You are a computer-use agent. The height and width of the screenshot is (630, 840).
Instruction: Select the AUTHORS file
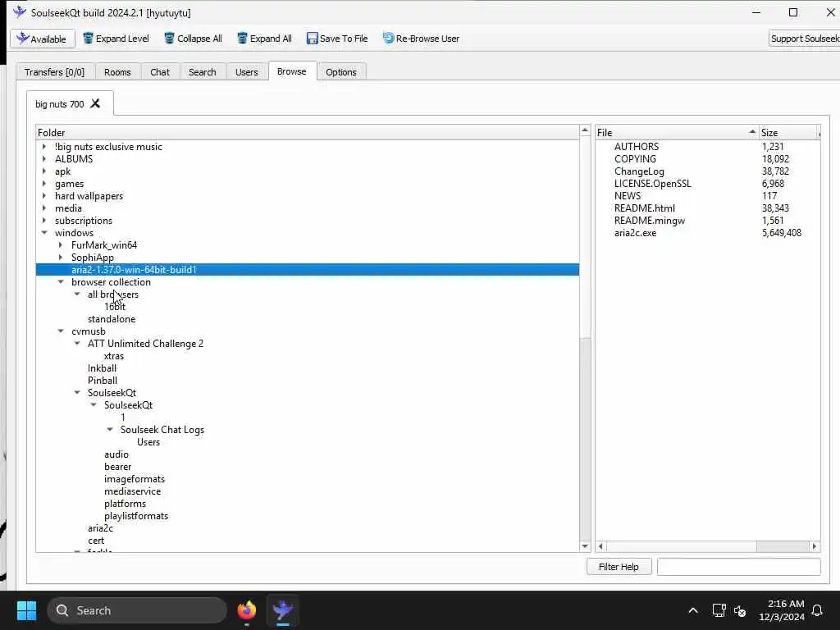pyautogui.click(x=637, y=146)
